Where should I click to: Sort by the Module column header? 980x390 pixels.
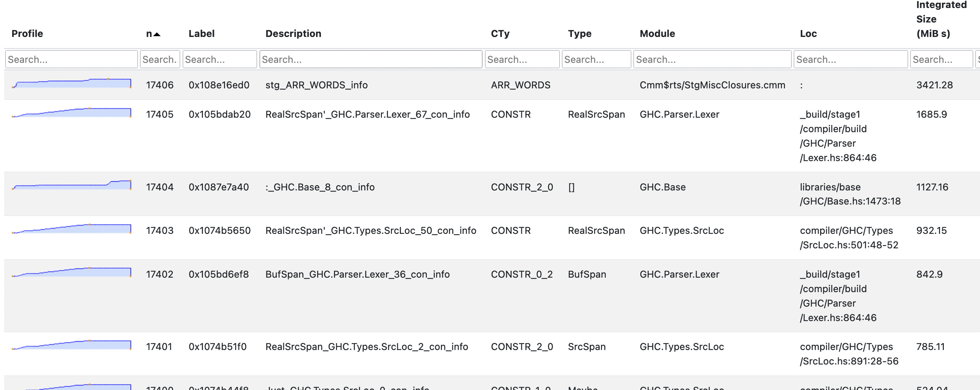pos(657,34)
